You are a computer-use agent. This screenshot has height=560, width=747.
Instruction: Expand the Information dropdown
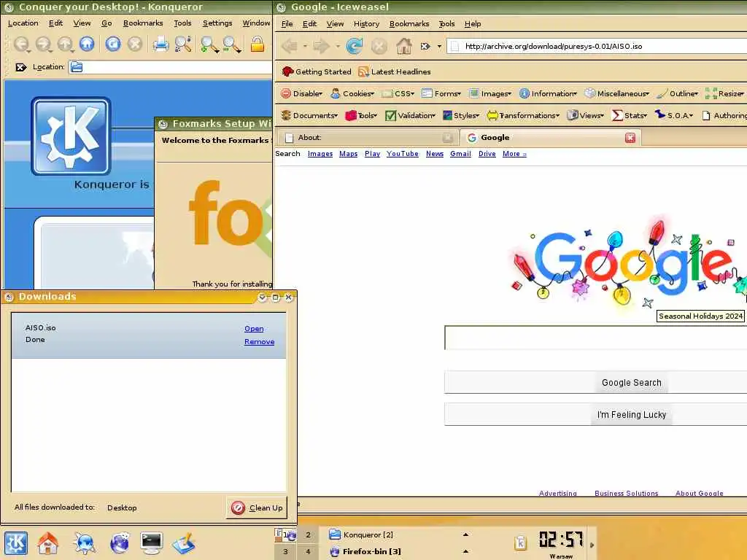548,94
